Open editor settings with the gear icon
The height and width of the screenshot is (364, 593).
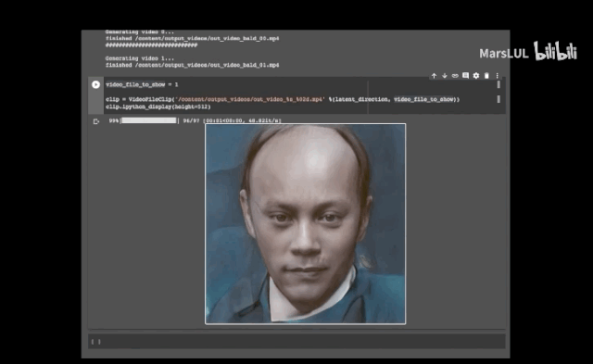coord(476,76)
